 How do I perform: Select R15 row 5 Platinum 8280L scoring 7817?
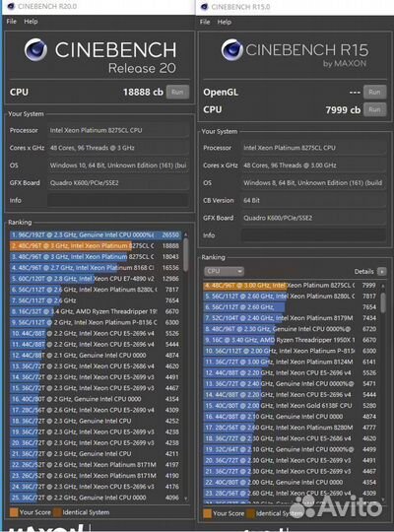click(x=292, y=297)
